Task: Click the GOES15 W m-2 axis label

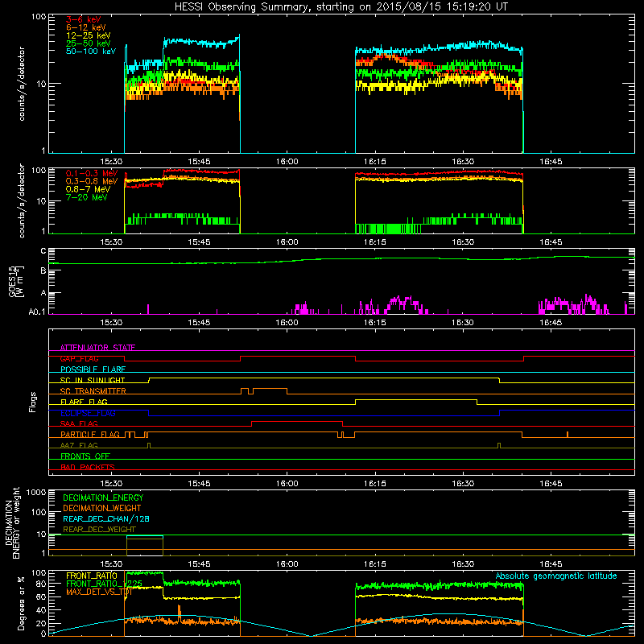Action: point(16,281)
